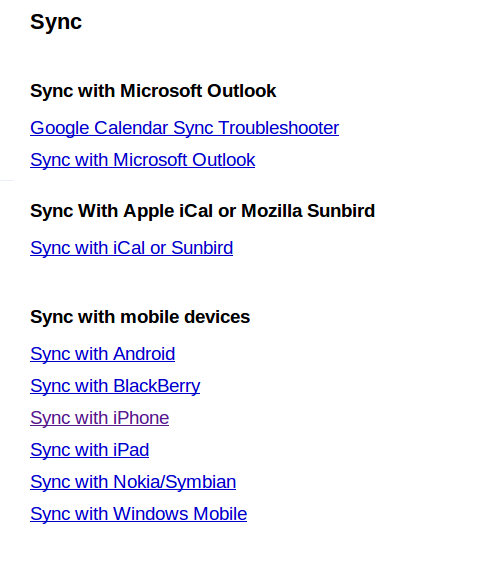This screenshot has width=490, height=571.
Task: Click the bold Sync with Microsoft Outlook heading
Action: tap(153, 91)
